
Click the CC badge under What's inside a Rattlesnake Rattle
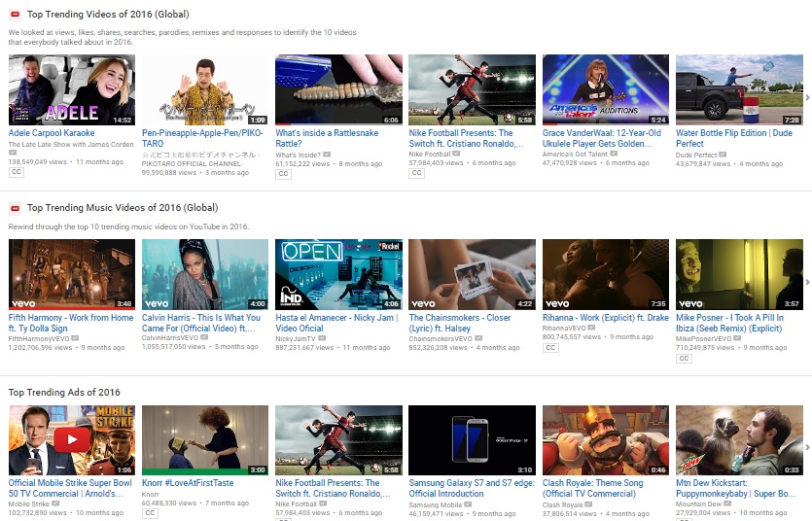283,174
